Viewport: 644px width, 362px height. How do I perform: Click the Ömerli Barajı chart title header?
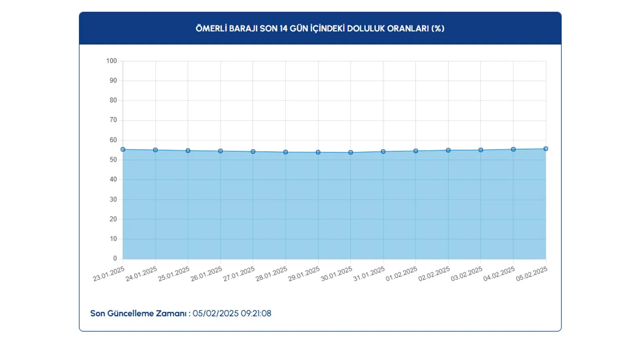click(x=320, y=29)
